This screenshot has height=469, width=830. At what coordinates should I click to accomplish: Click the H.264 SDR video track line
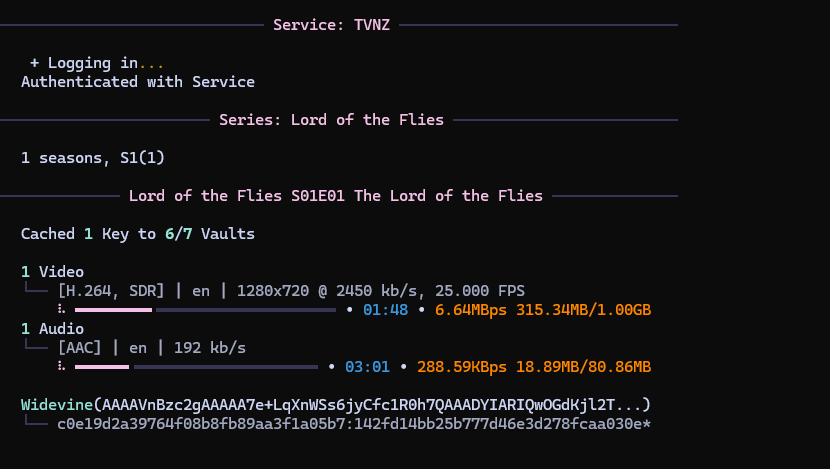291,291
